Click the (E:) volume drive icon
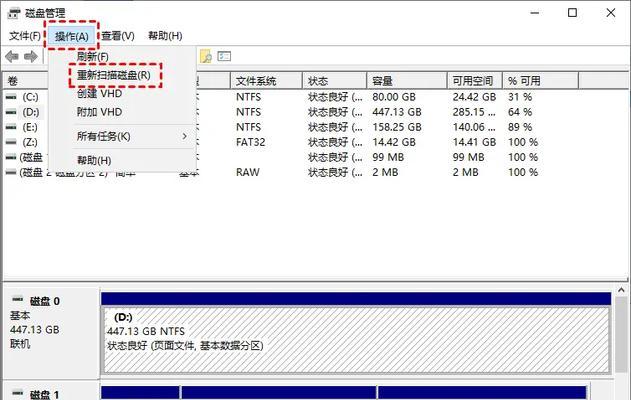Screen dimensions: 631x400 [x=11, y=127]
